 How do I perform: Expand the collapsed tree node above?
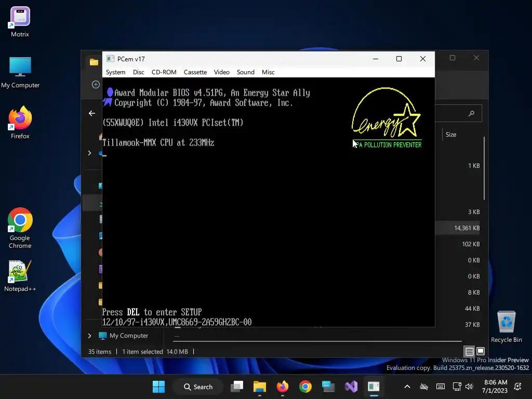pos(89,153)
